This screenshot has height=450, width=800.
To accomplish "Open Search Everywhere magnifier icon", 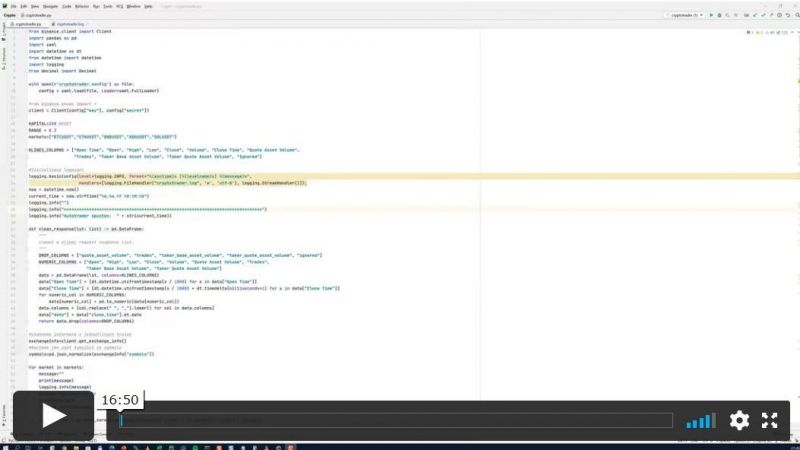I will pyautogui.click(x=797, y=15).
